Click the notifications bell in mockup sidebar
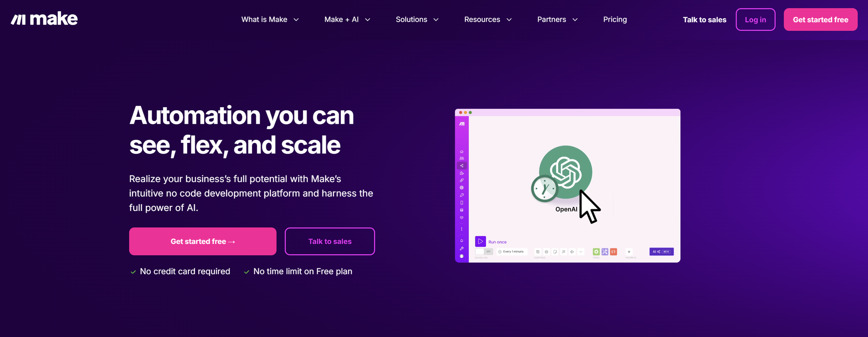 click(x=461, y=241)
